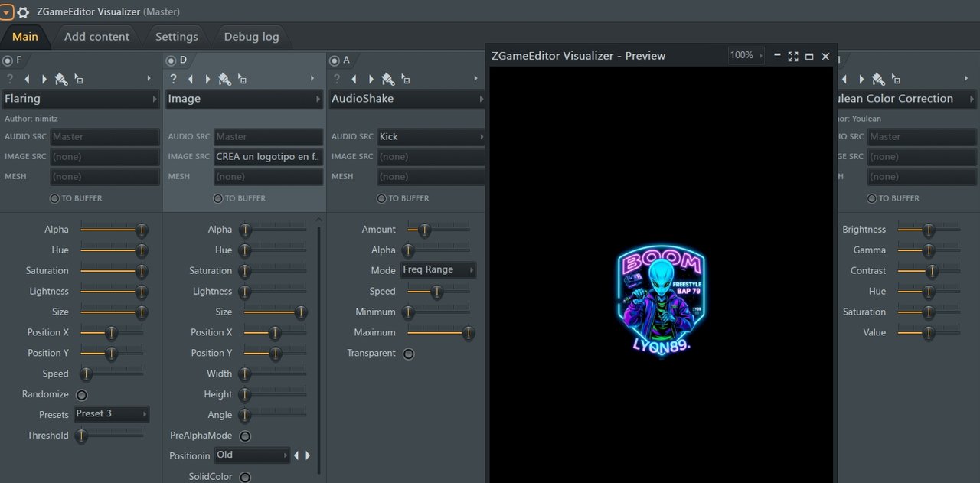Open the plugin menu arrow in title bar
This screenshot has height=483, width=980.
(x=6, y=12)
